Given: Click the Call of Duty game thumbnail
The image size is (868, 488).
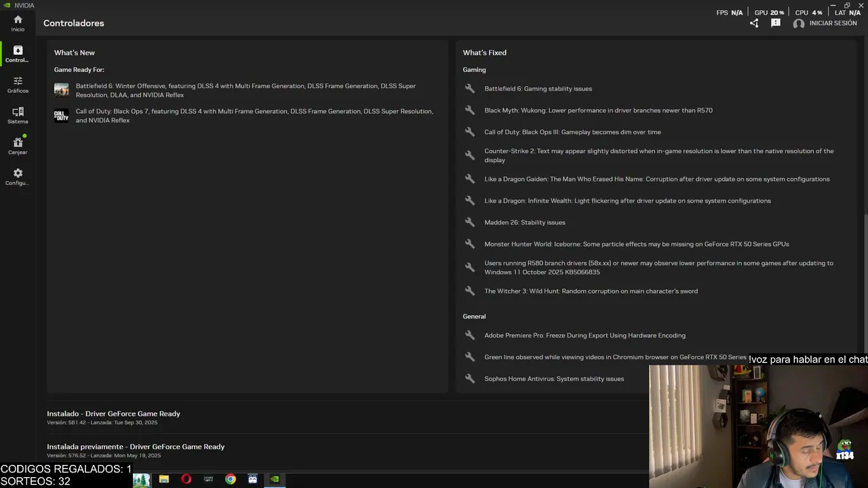Looking at the screenshot, I should (x=62, y=115).
